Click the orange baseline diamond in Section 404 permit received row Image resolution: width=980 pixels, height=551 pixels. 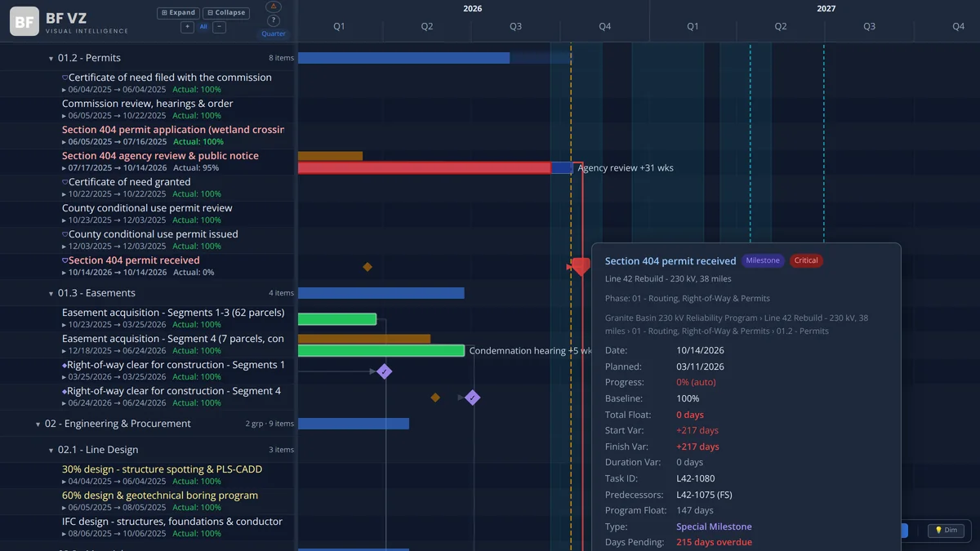367,267
